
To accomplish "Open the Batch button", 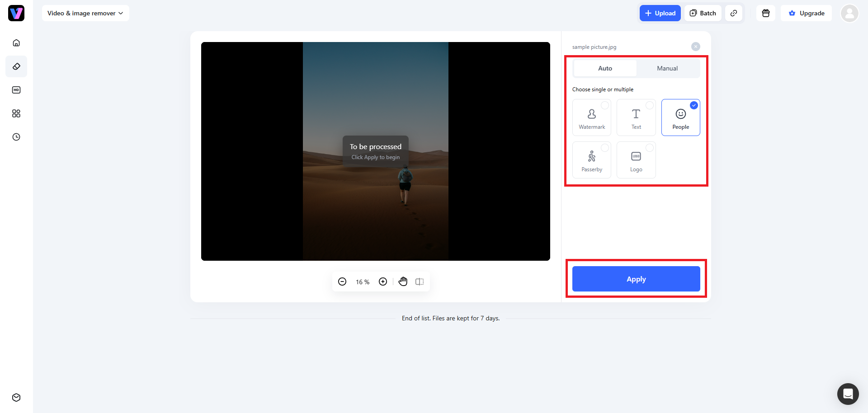I will click(x=703, y=13).
